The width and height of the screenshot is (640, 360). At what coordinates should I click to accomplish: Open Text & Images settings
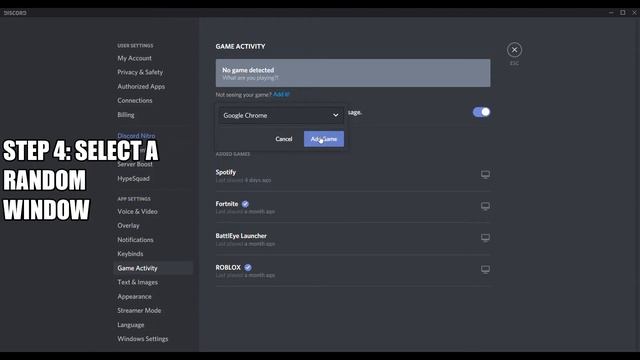pyautogui.click(x=137, y=282)
